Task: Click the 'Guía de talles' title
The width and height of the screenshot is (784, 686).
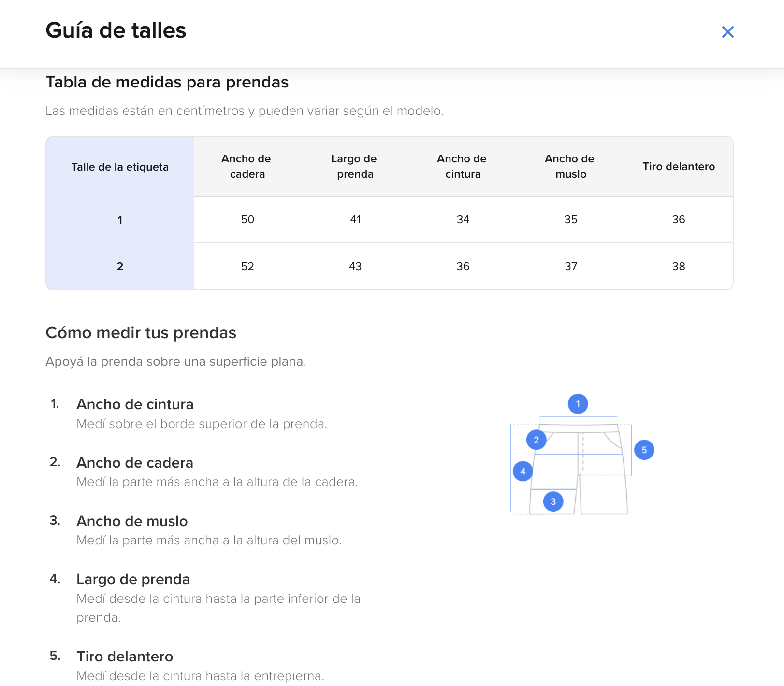Action: pos(116,30)
